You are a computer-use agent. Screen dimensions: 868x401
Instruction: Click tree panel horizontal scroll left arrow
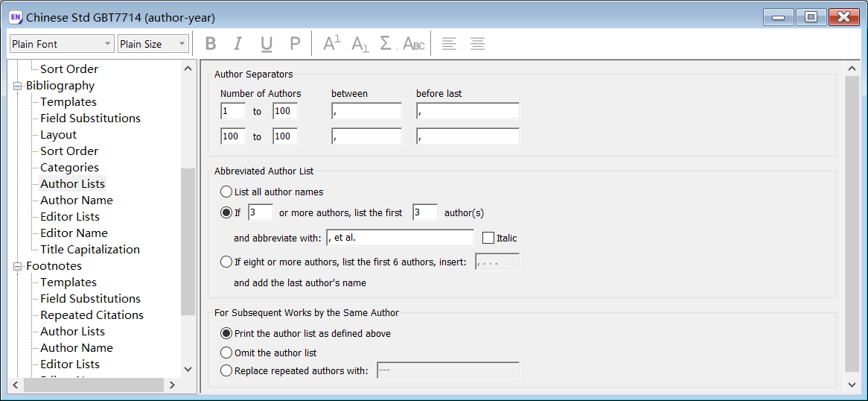[16, 385]
